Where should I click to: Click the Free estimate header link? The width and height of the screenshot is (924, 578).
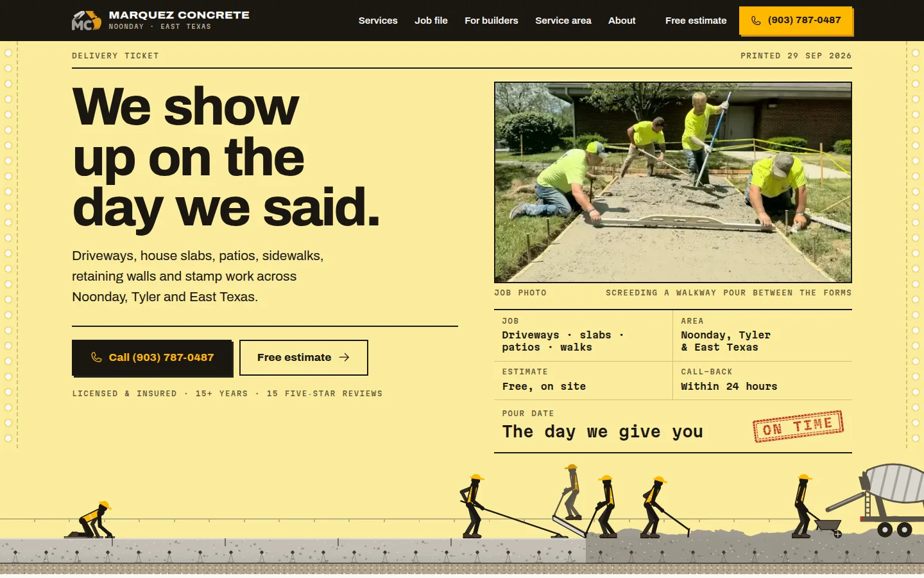click(696, 21)
